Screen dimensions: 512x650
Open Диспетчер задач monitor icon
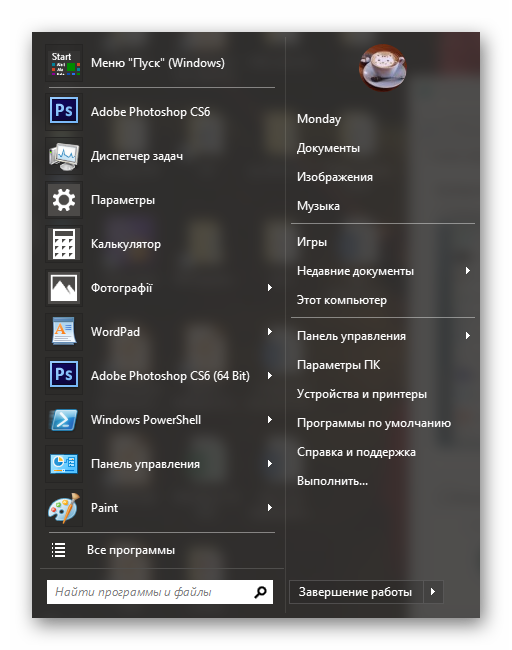click(64, 156)
